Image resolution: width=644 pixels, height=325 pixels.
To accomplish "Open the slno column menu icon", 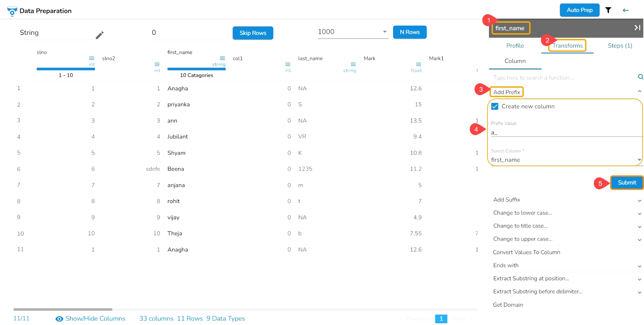I will 91,58.
